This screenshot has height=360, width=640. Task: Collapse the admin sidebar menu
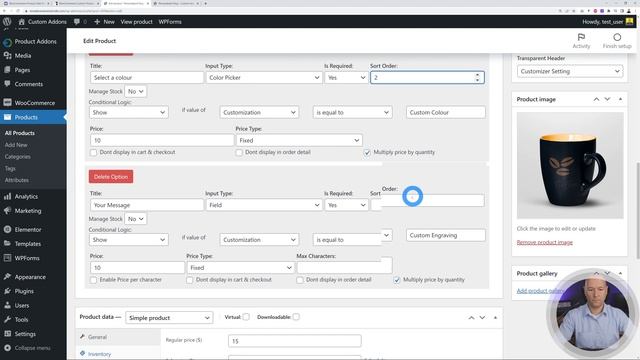pos(33,348)
